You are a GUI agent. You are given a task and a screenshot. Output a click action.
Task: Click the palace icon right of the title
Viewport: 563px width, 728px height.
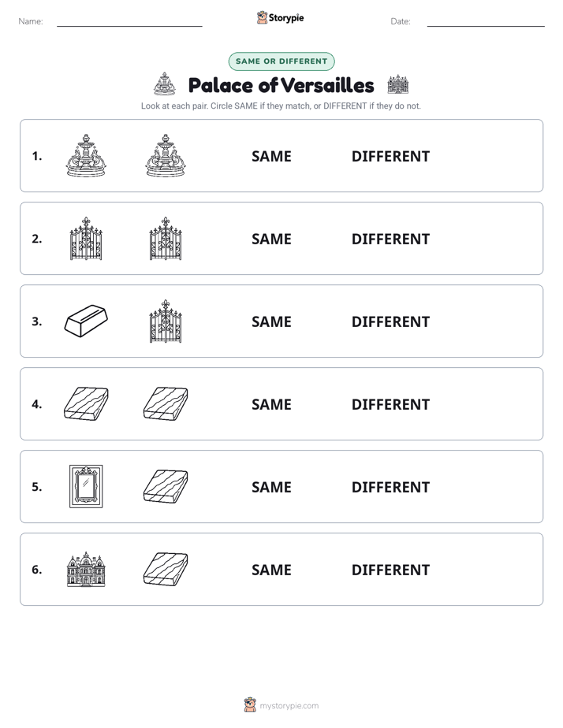tap(398, 84)
